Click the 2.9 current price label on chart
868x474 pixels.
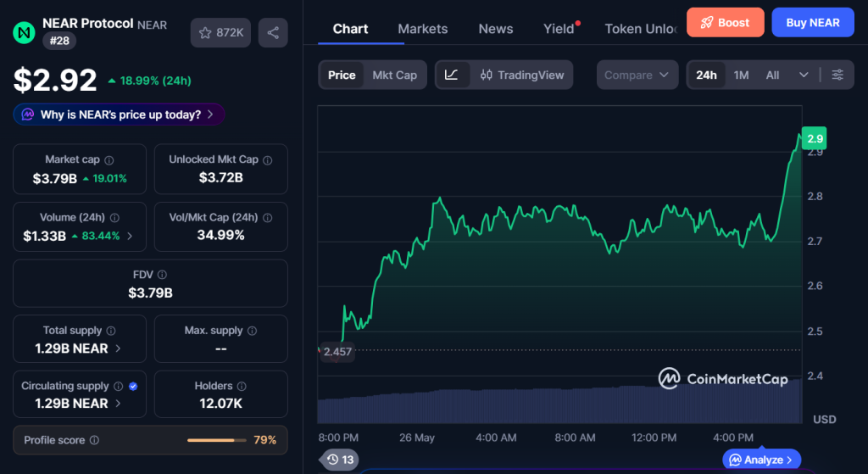814,138
